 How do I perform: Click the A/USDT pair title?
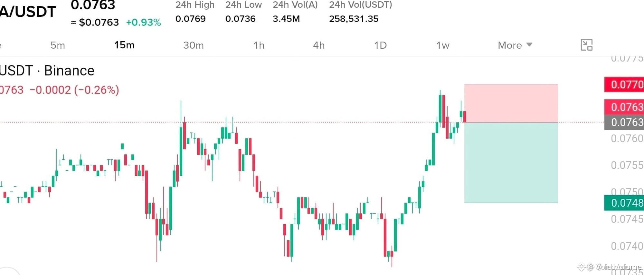point(28,12)
